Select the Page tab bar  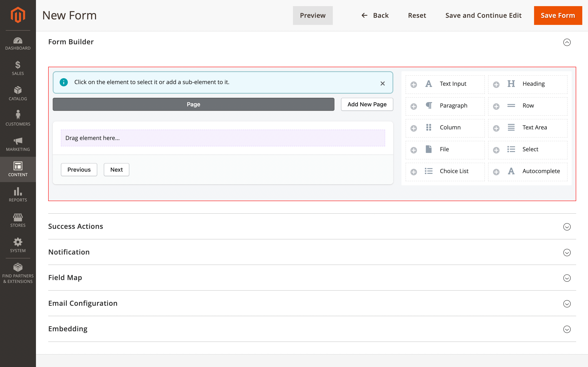pyautogui.click(x=193, y=104)
